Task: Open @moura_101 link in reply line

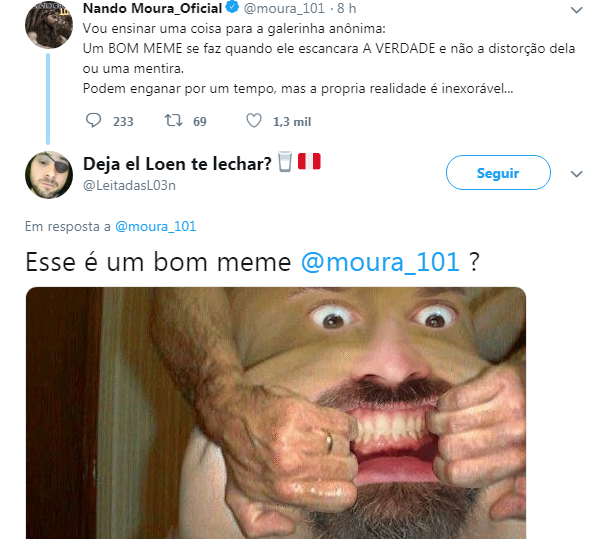Action: coord(156,226)
